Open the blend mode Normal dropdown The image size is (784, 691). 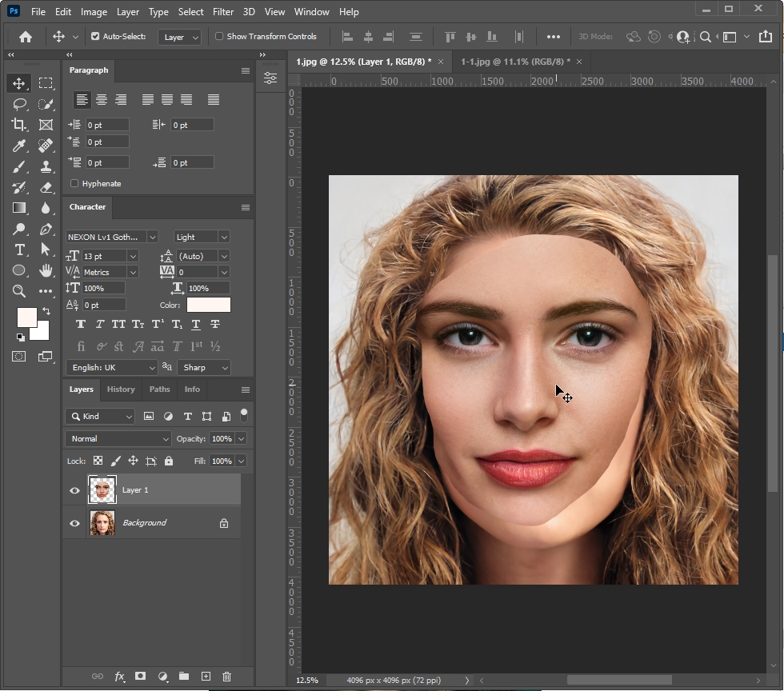tap(118, 439)
